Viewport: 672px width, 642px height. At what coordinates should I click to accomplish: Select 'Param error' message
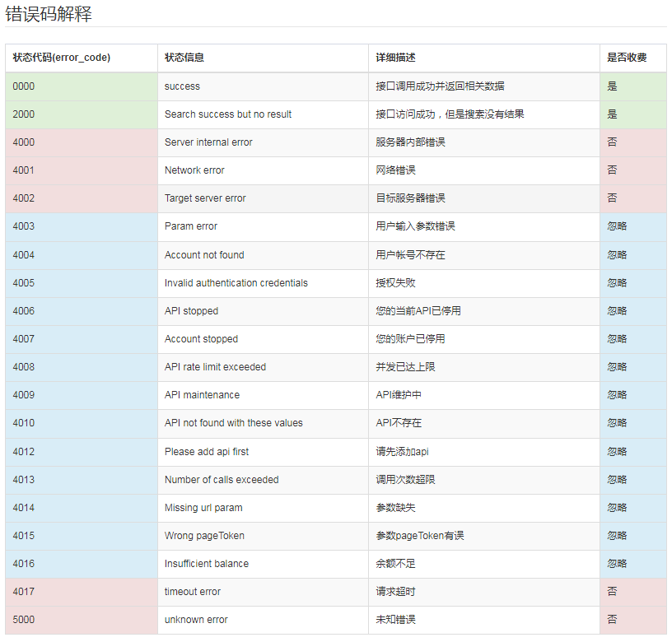pyautogui.click(x=191, y=226)
